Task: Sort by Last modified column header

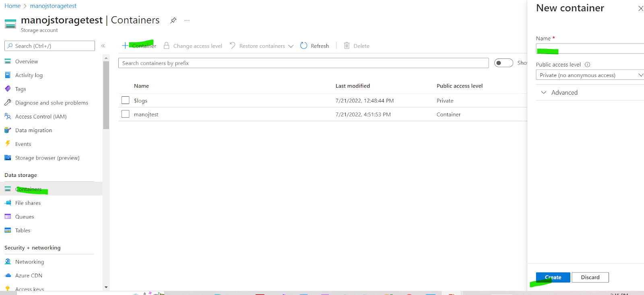Action: click(353, 86)
